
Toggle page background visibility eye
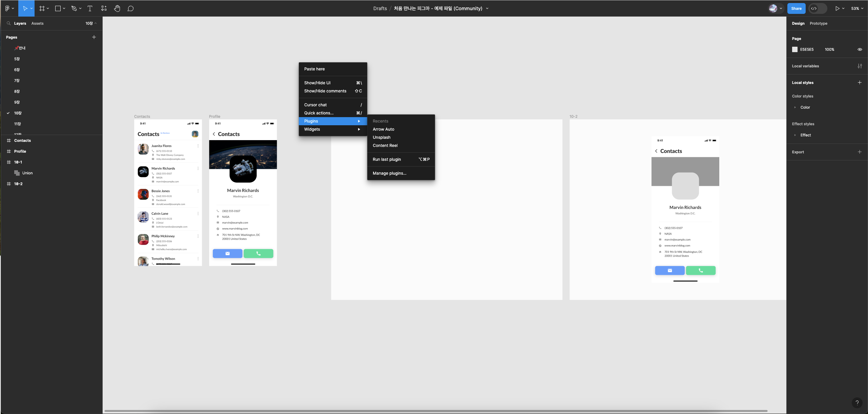coord(860,49)
